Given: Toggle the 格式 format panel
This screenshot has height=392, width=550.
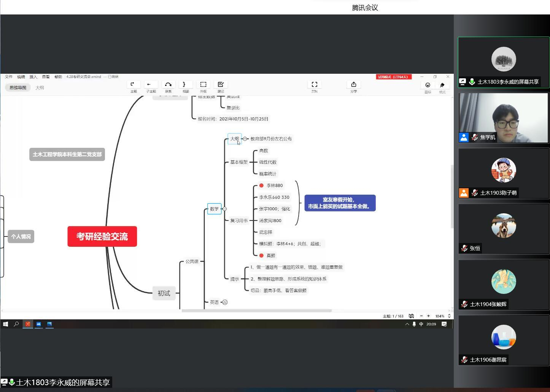Looking at the screenshot, I should point(442,85).
